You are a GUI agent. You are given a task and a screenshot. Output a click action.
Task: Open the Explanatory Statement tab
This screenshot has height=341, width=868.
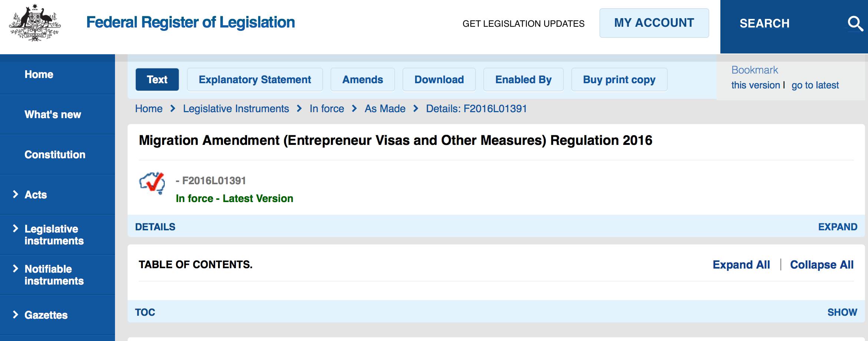point(255,79)
